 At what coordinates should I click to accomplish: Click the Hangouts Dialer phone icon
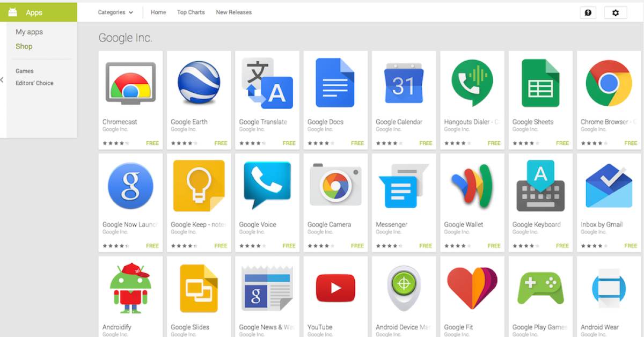click(472, 83)
